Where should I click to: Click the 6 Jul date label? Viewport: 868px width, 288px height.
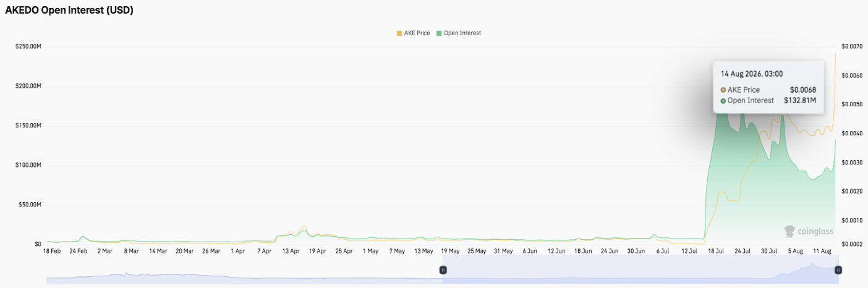click(x=663, y=252)
